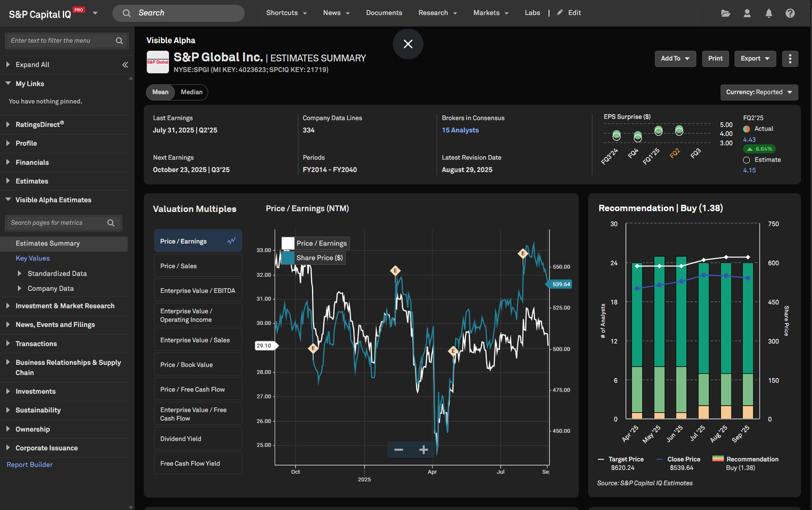The image size is (812, 510).
Task: Zoom out the chart with minus icon
Action: pyautogui.click(x=399, y=450)
